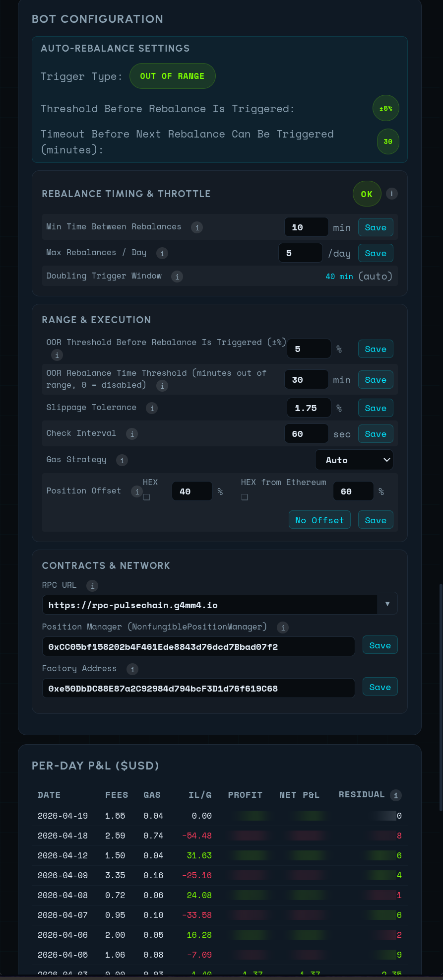Click the Check Interval seconds input field
Image resolution: width=443 pixels, height=980 pixels.
coord(306,434)
